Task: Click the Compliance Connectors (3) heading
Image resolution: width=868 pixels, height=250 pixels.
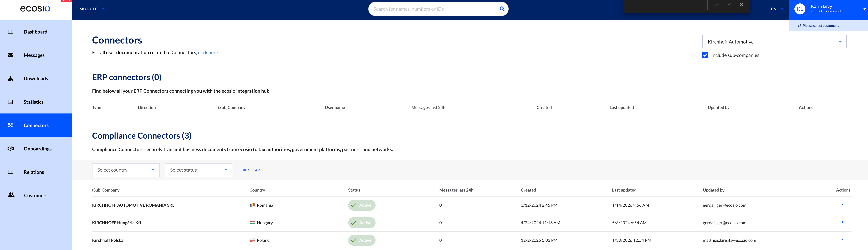Action: click(141, 135)
